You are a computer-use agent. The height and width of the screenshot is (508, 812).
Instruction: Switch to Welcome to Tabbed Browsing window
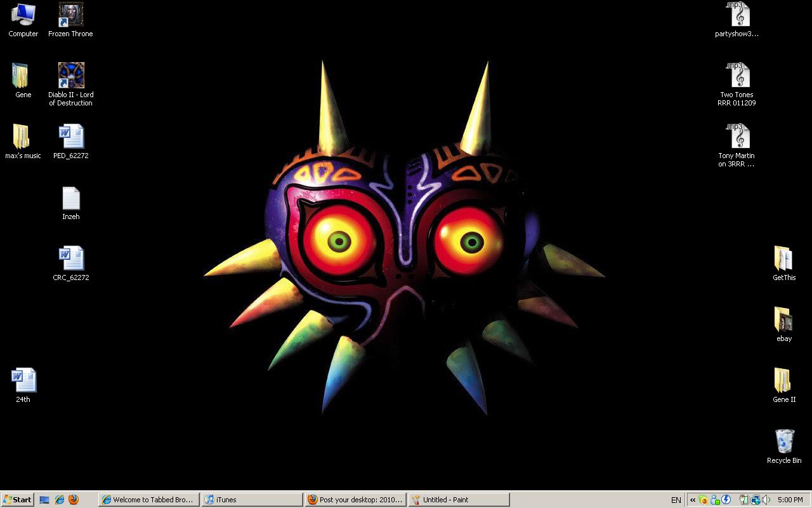pyautogui.click(x=148, y=500)
